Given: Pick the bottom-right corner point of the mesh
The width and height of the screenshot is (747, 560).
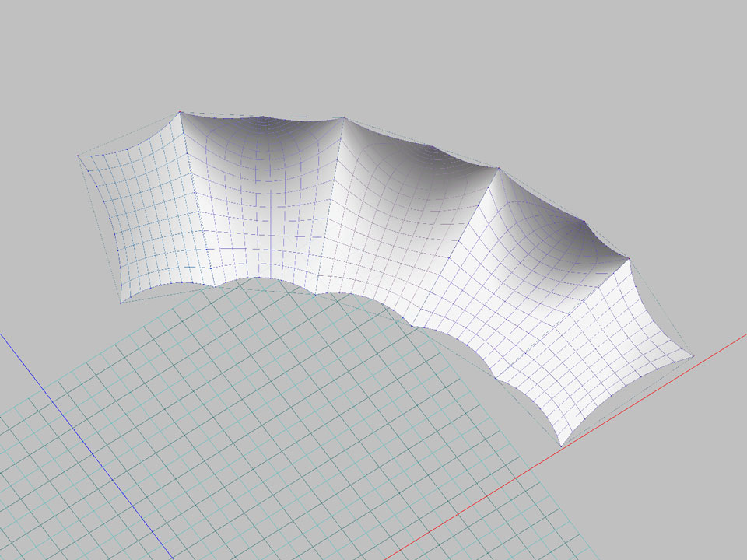Looking at the screenshot, I should 561,446.
